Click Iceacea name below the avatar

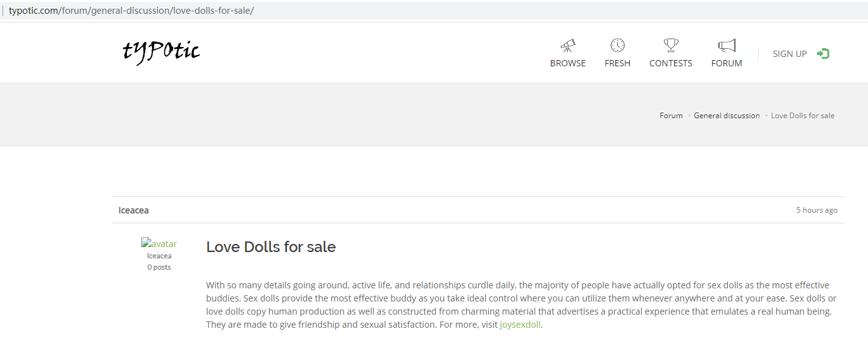click(159, 256)
